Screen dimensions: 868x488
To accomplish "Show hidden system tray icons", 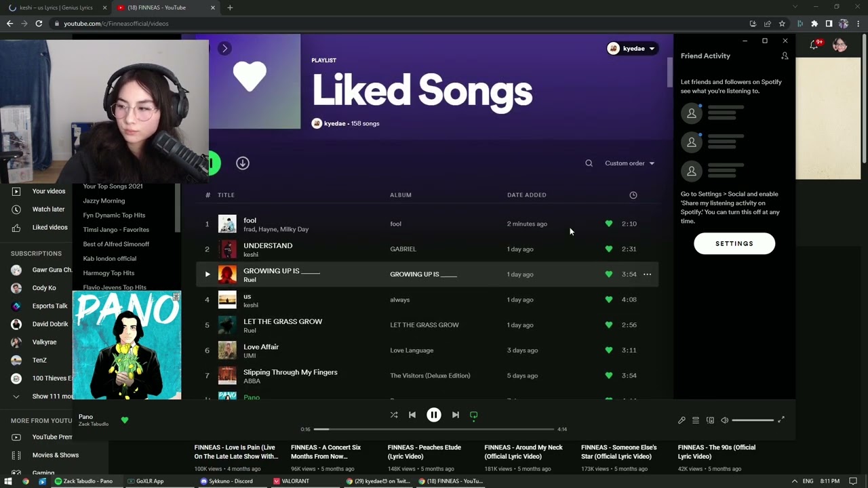I will 794,481.
